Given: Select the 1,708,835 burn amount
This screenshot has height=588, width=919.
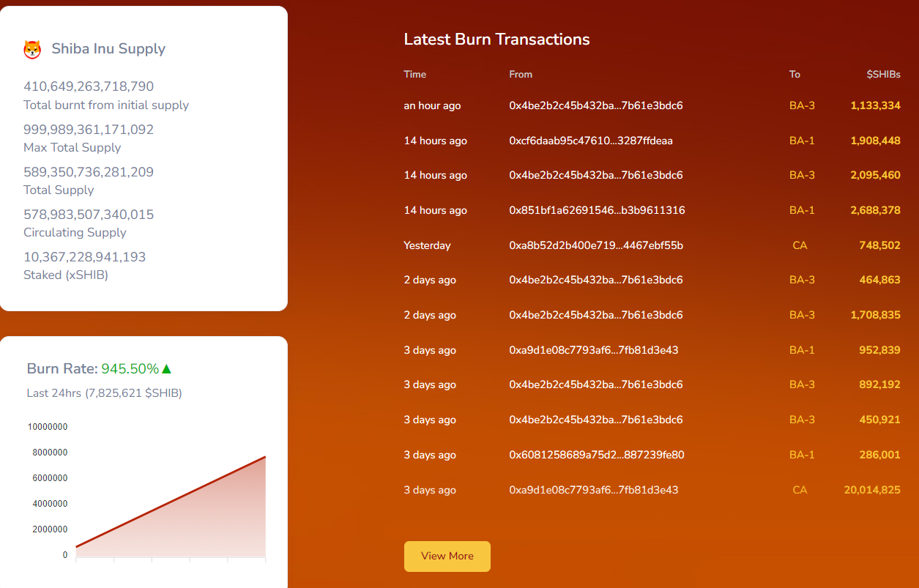Looking at the screenshot, I should click(876, 315).
